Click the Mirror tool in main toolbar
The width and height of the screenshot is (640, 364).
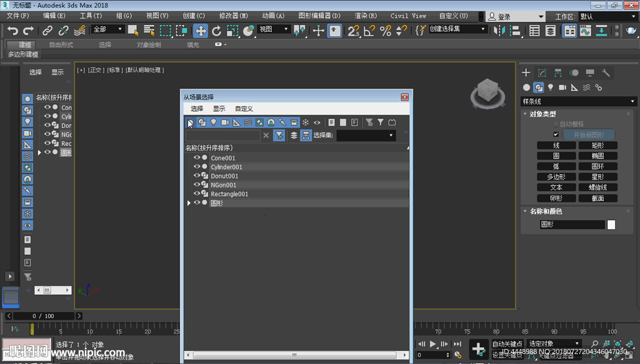click(499, 31)
